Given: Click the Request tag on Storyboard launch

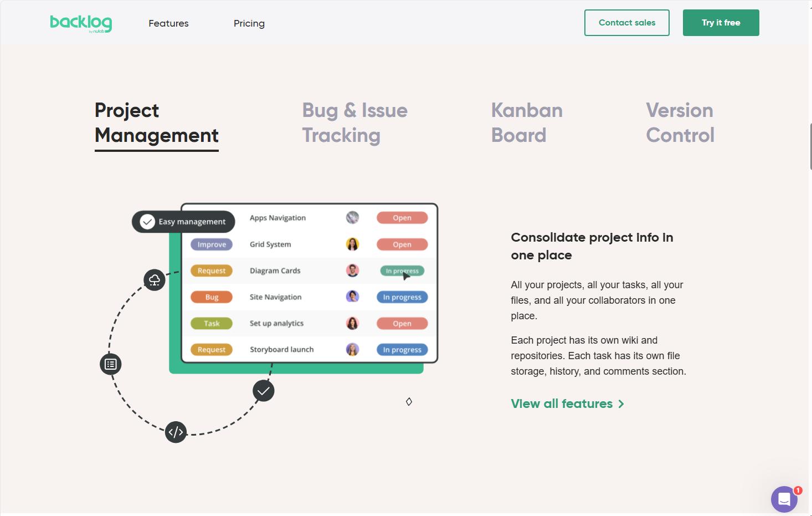Looking at the screenshot, I should [x=212, y=350].
